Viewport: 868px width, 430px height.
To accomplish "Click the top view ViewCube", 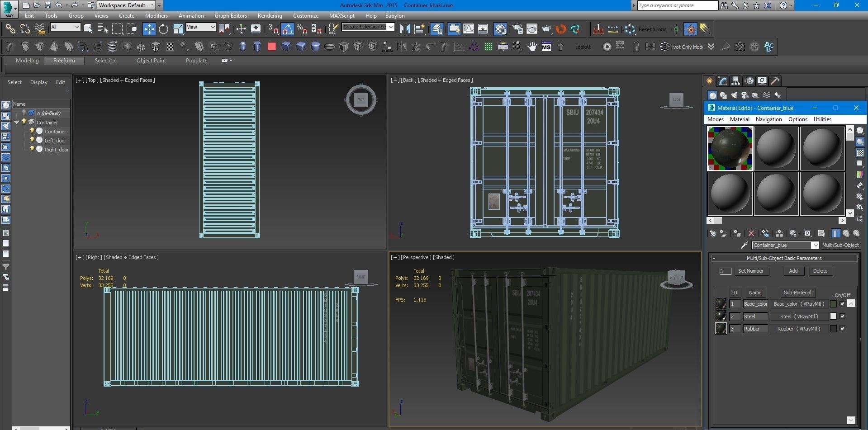I will point(361,99).
